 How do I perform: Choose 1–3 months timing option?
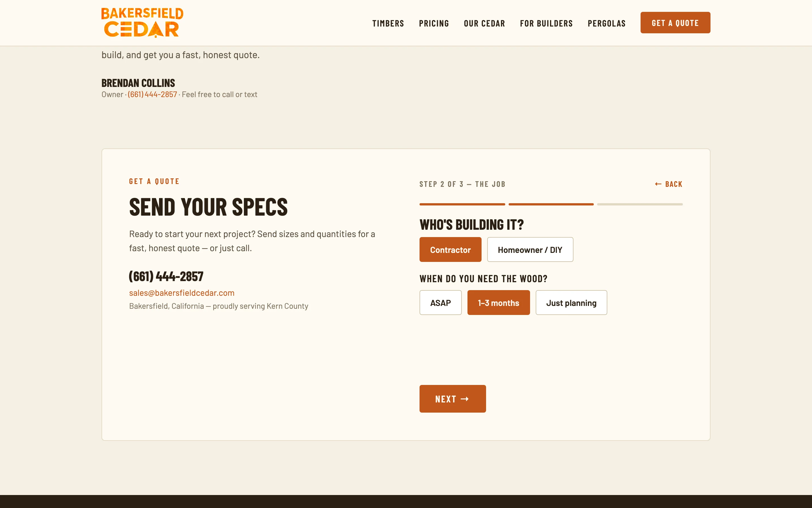498,303
